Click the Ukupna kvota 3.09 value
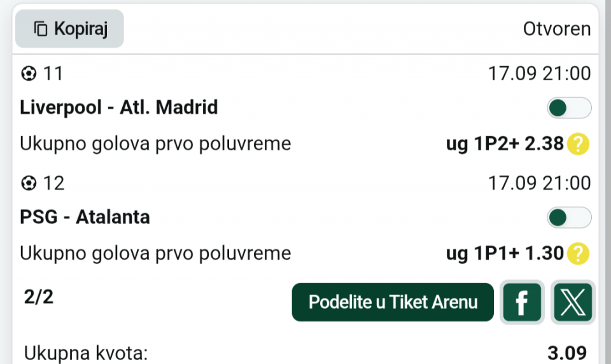Image resolution: width=611 pixels, height=364 pixels. 567,353
